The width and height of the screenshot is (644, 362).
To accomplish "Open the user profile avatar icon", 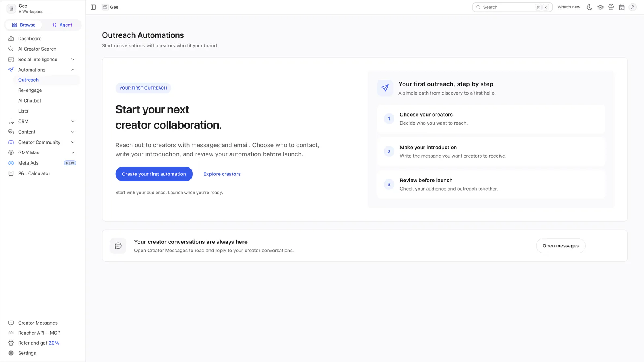I will point(633,7).
